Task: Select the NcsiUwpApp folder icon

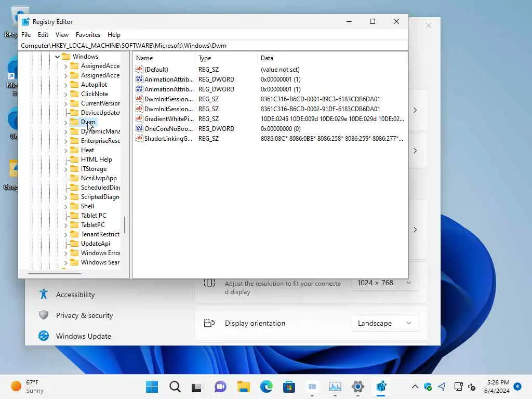Action: [74, 178]
